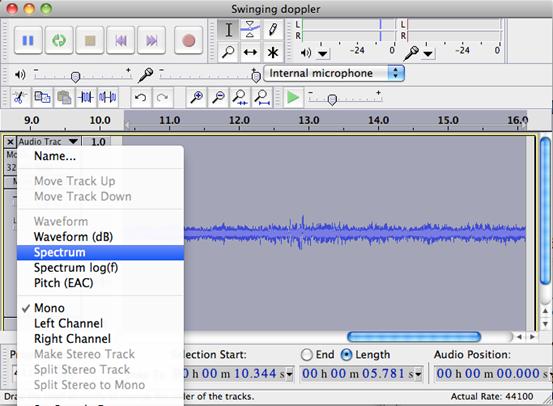Select the Multi-Tool asterisk icon

pos(272,52)
